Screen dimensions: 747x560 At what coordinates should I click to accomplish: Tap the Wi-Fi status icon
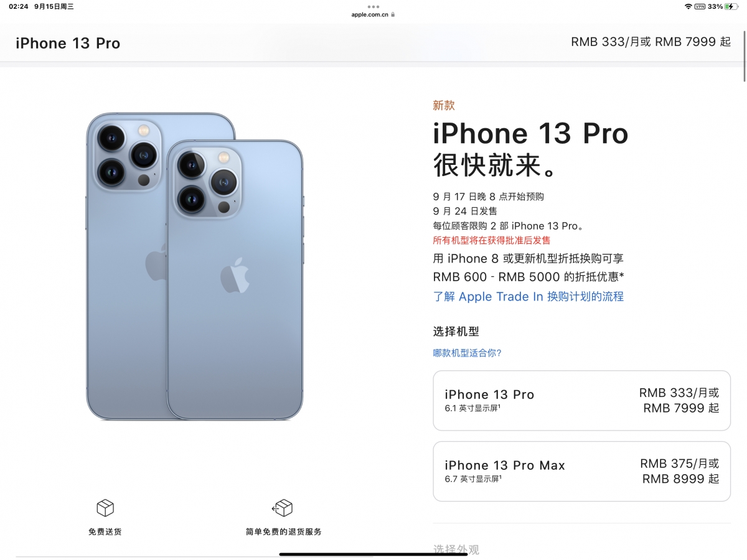tap(688, 6)
